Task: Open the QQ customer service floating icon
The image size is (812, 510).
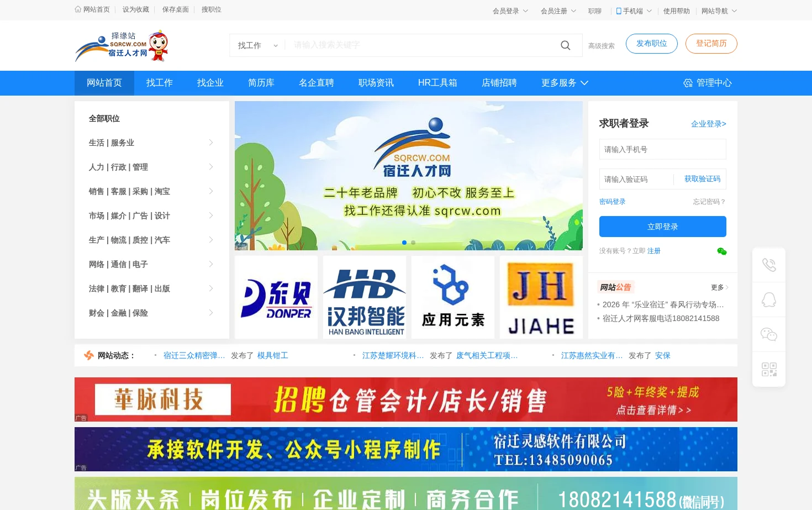Action: click(x=769, y=299)
